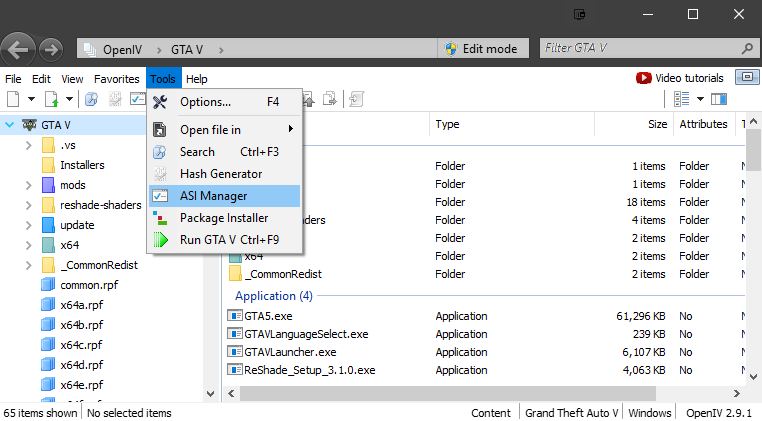Image resolution: width=762 pixels, height=421 pixels.
Task: Open the New file dropdown arrow
Action: [x=32, y=99]
